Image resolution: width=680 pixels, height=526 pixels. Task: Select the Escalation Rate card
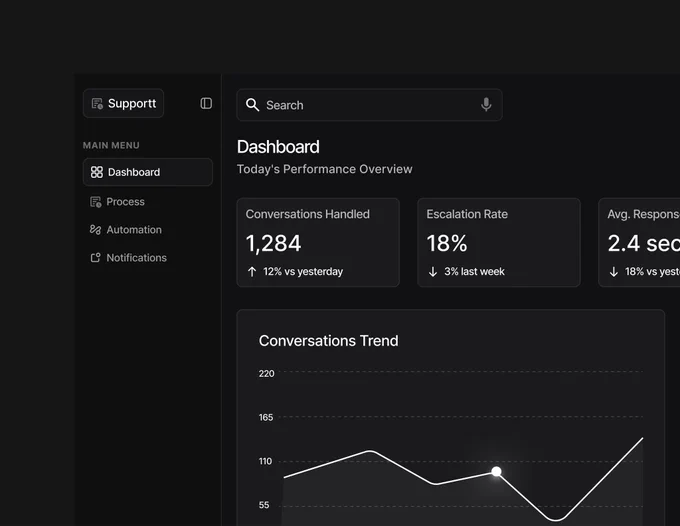coord(499,242)
